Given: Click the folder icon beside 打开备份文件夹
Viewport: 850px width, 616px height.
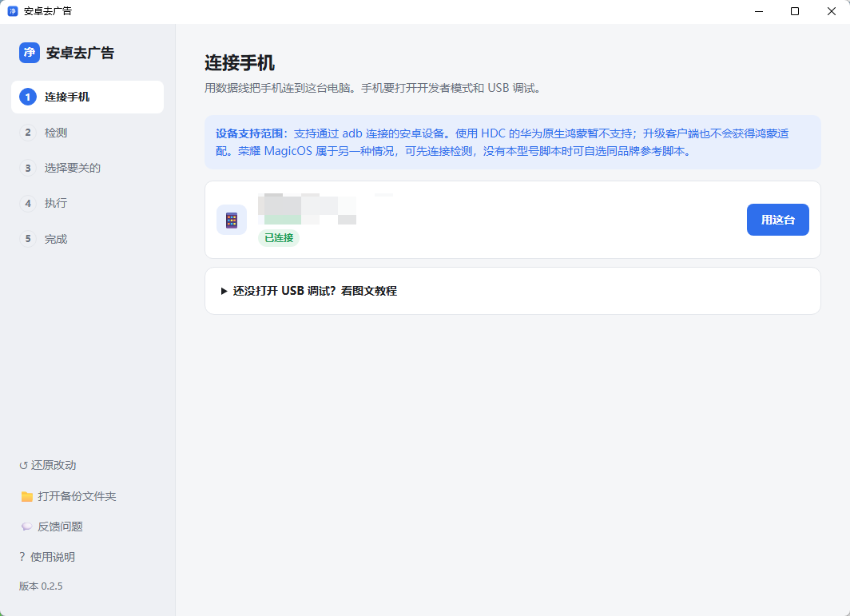Looking at the screenshot, I should click(26, 496).
